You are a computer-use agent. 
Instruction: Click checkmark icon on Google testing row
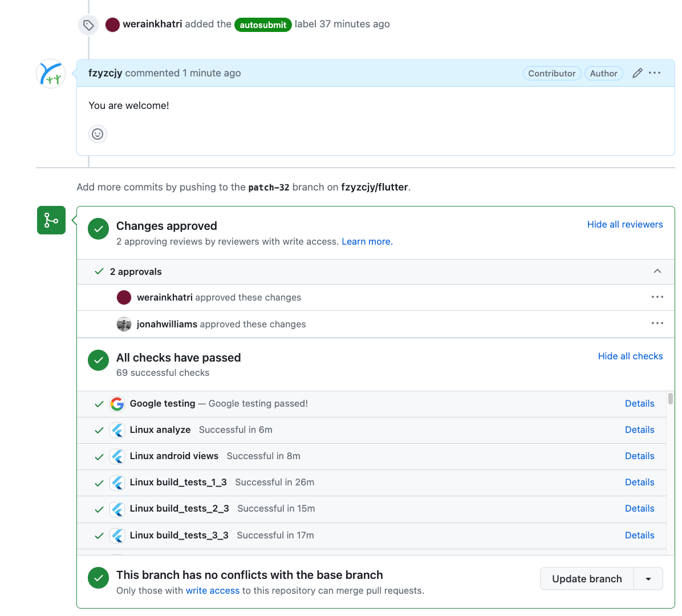coord(99,404)
